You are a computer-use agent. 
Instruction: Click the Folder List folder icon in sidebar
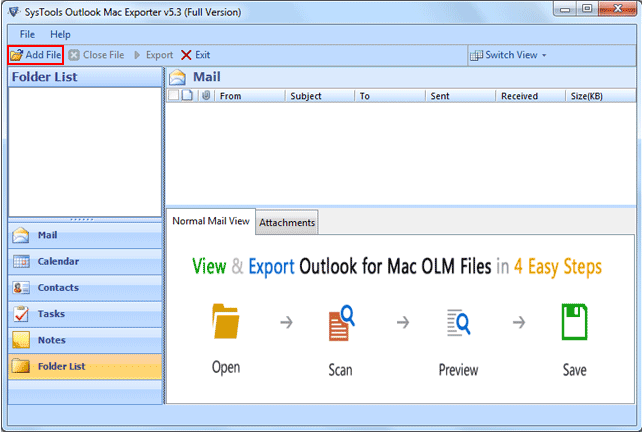click(20, 366)
